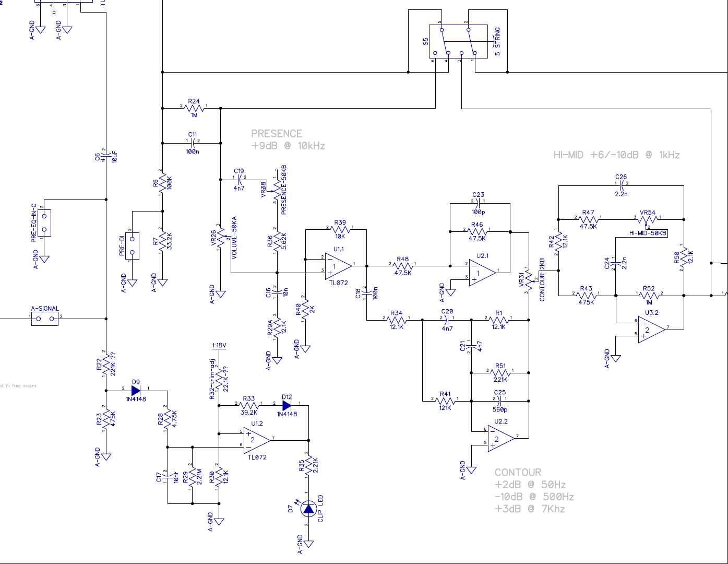Select resistor R41 121K

click(x=445, y=401)
